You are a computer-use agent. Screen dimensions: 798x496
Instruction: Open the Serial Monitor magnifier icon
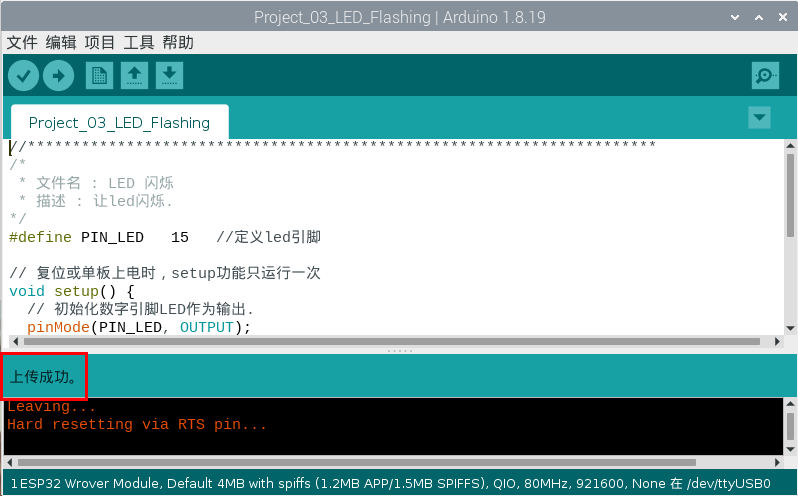765,75
